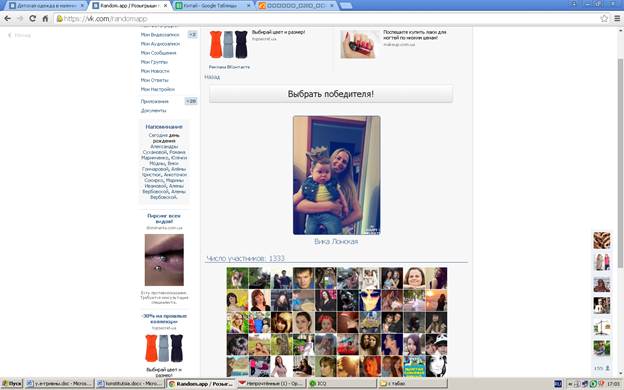The image size is (624, 390).
Task: Open the third chat avatar in the right sidebar
Action: [602, 284]
